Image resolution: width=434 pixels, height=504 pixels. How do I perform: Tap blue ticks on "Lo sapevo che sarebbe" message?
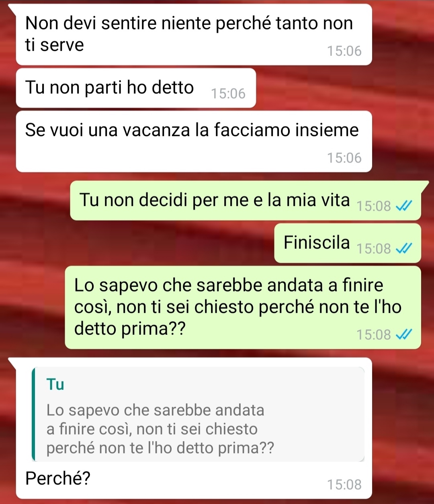403,335
